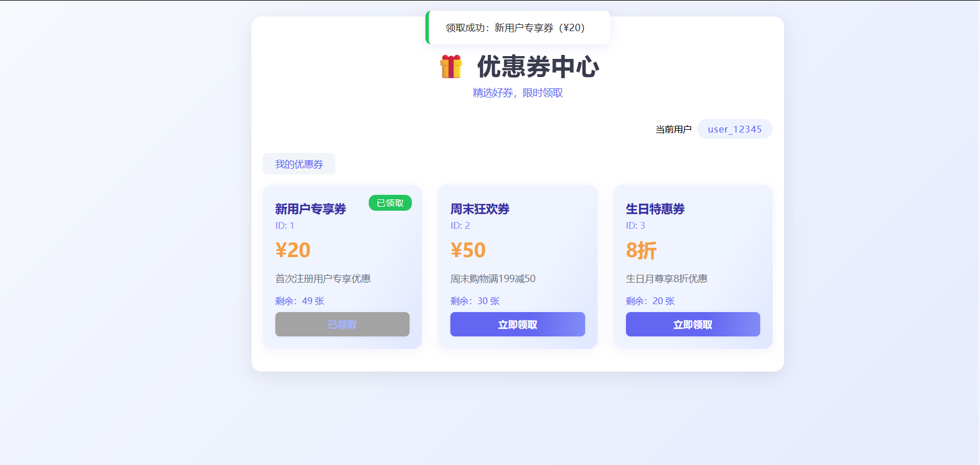Claim the 生日特惠券 with 立即领取
This screenshot has width=980, height=465.
coord(693,325)
